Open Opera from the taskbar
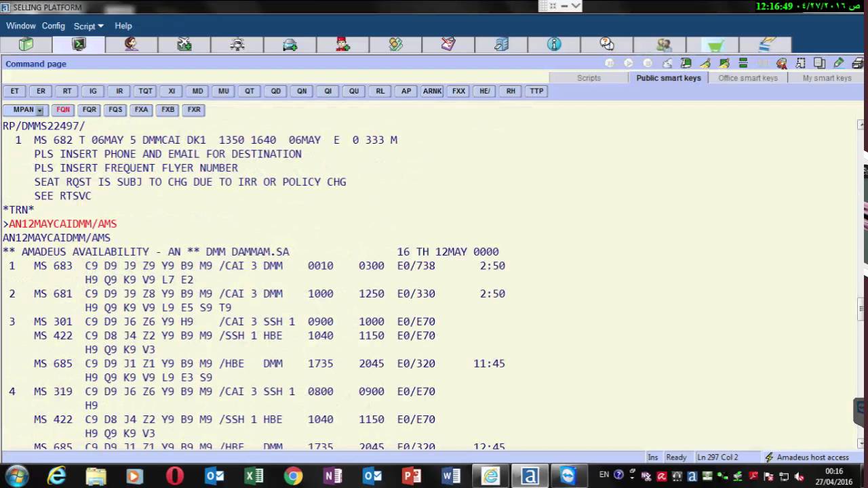 click(175, 476)
